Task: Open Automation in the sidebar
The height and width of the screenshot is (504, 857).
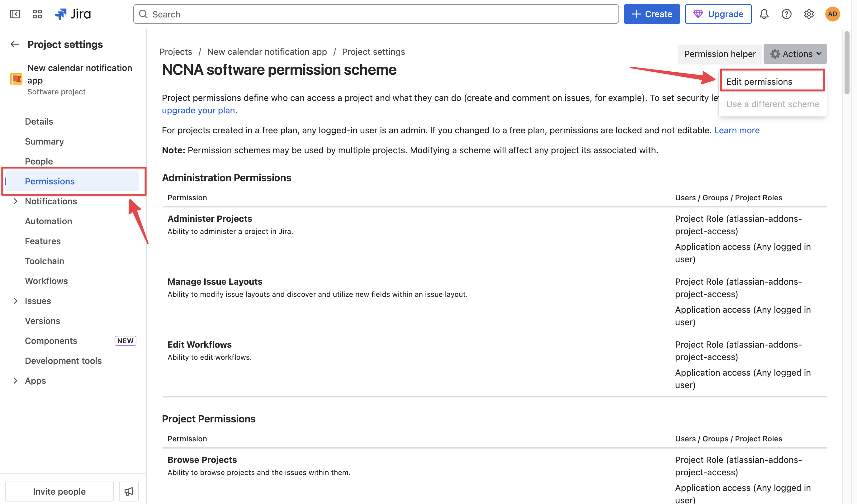Action: click(x=48, y=221)
